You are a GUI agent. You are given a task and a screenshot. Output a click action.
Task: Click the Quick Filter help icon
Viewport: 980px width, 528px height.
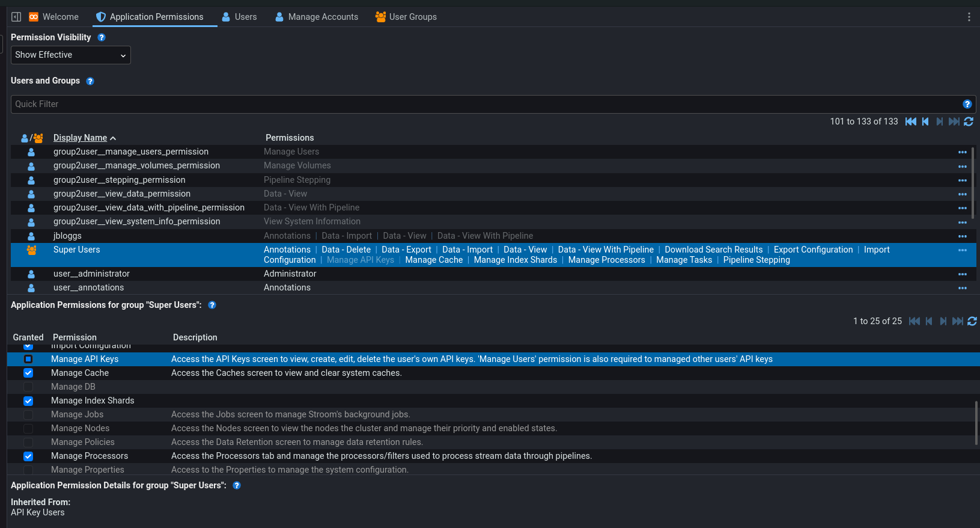[967, 104]
